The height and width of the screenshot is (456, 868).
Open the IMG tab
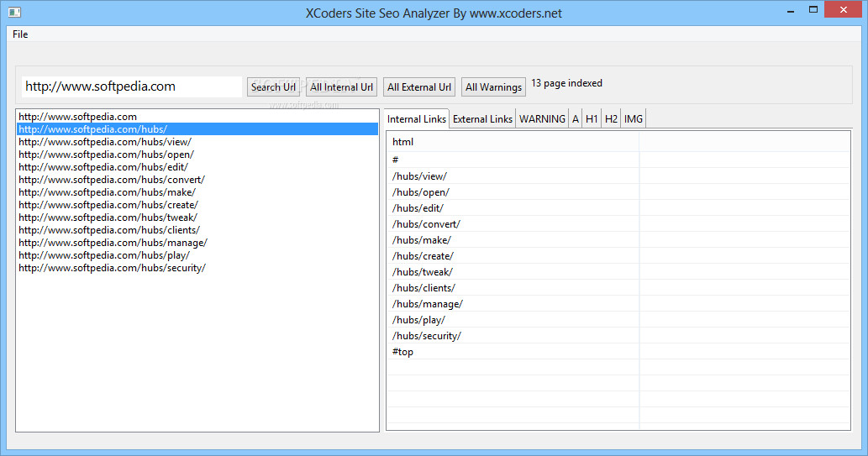click(x=634, y=119)
